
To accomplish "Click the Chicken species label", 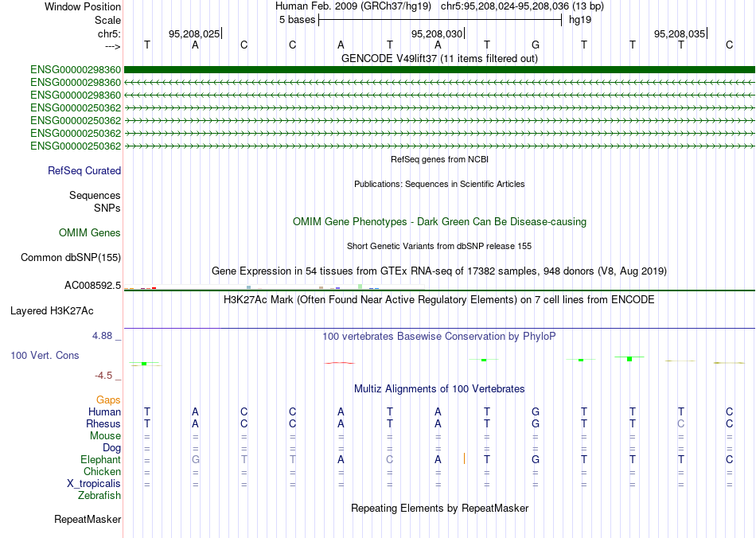I will point(102,471).
